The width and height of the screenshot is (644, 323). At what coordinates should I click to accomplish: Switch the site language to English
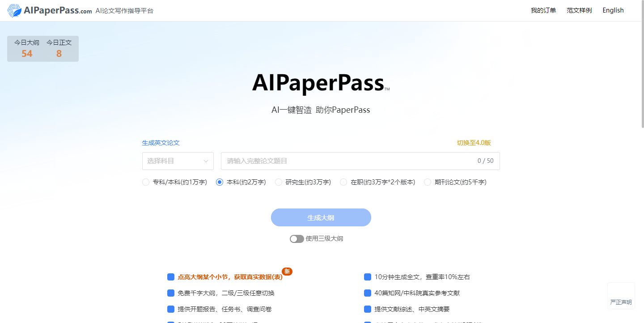pos(613,10)
